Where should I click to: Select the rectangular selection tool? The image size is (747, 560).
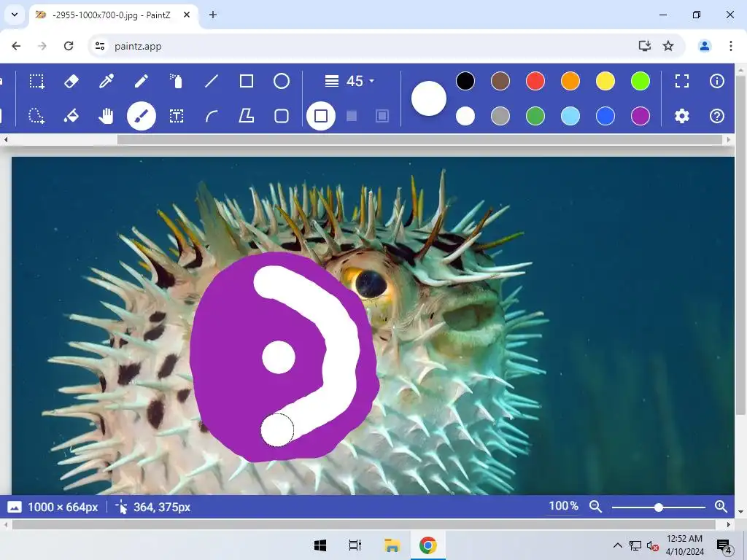click(36, 82)
